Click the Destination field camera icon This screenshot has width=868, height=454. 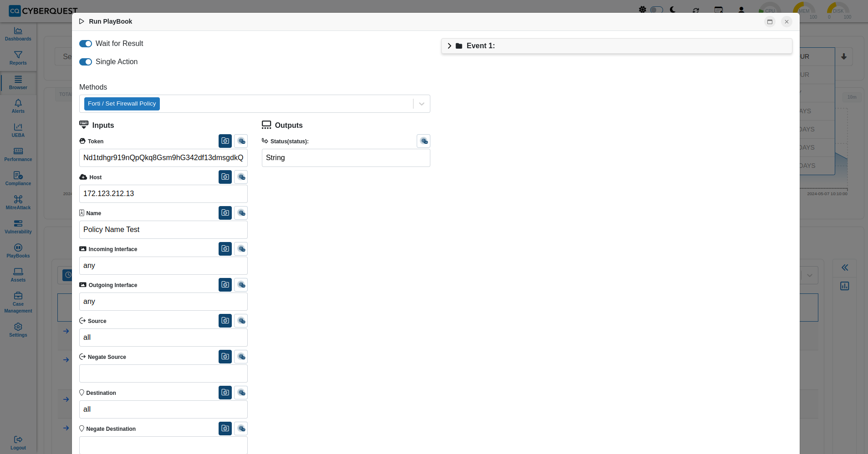click(225, 393)
